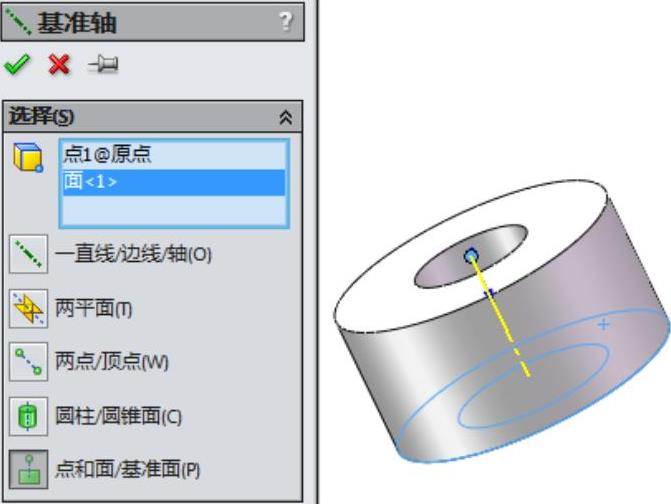671x504 pixels.
Task: Select the Cylindrical/Conical Face (圆柱/圆锥面) icon
Action: point(28,416)
